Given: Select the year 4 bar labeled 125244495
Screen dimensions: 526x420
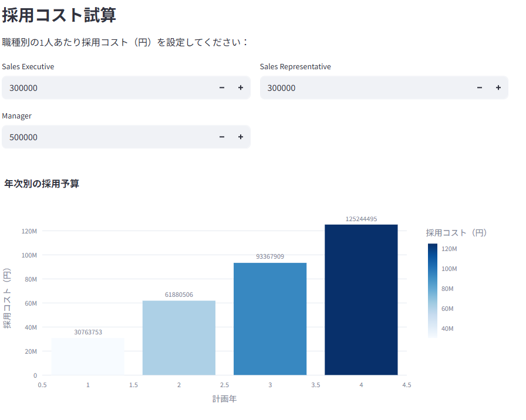Looking at the screenshot, I should coord(361,300).
